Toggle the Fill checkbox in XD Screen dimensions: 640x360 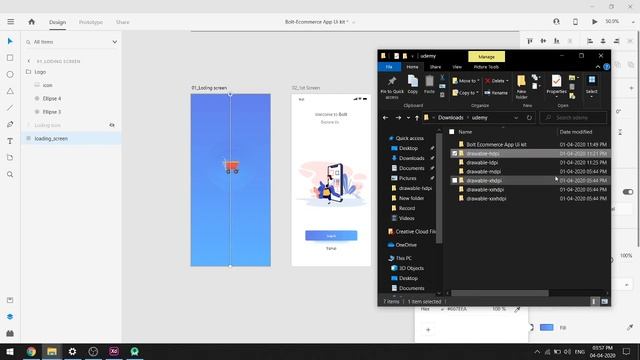531,327
